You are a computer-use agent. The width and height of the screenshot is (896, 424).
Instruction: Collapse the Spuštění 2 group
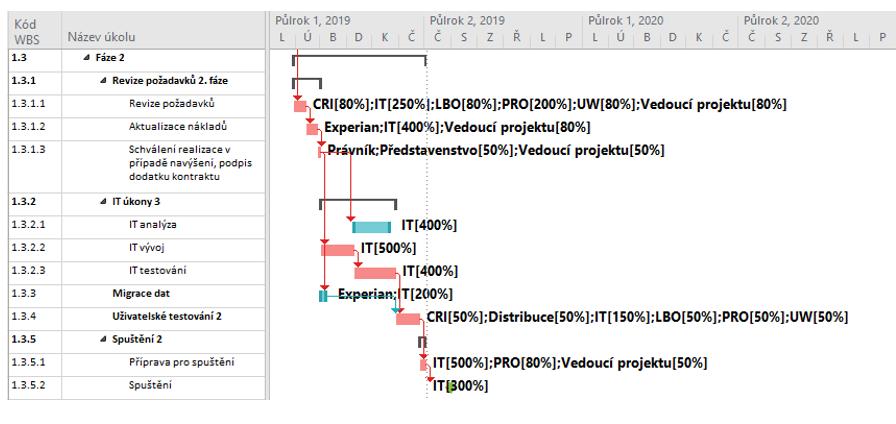[x=103, y=339]
